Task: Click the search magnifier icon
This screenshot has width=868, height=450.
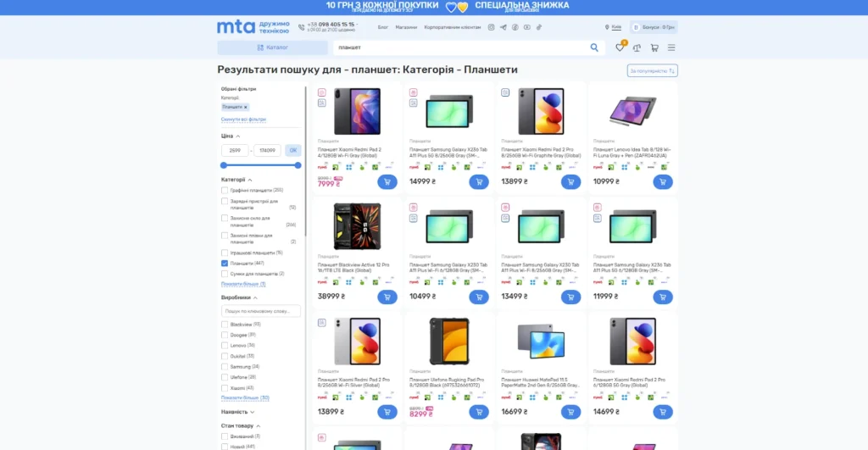Action: click(594, 47)
